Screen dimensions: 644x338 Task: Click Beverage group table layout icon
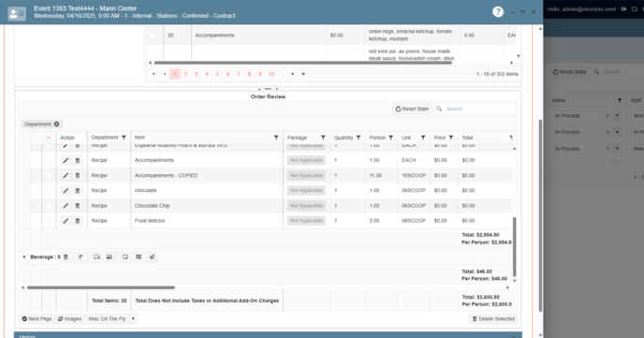[x=139, y=257]
